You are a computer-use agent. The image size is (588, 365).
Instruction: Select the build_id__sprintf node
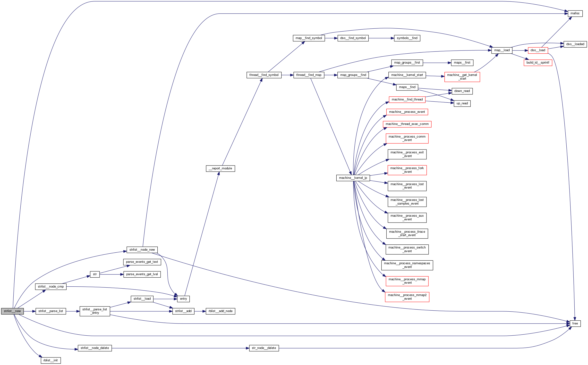538,63
